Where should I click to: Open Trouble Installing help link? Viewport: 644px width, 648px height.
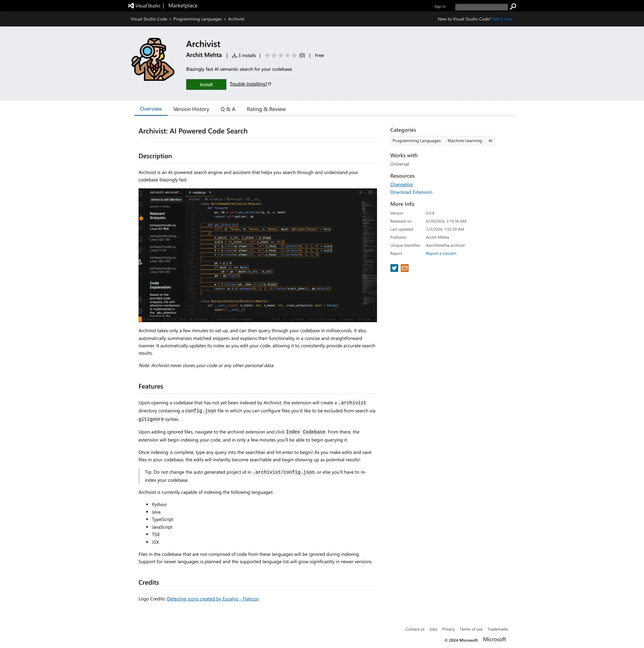pyautogui.click(x=250, y=84)
